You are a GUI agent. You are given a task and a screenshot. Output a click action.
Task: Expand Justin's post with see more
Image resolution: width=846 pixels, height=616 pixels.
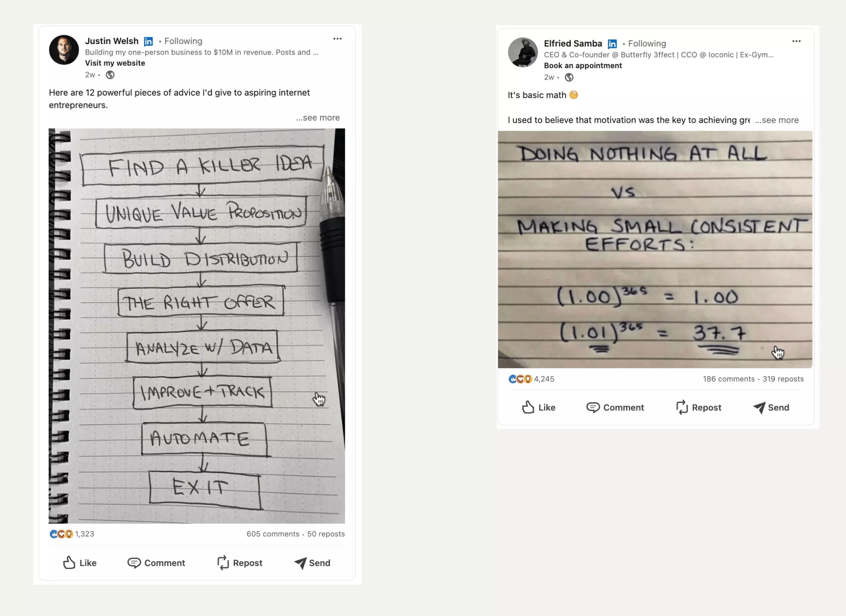[318, 117]
